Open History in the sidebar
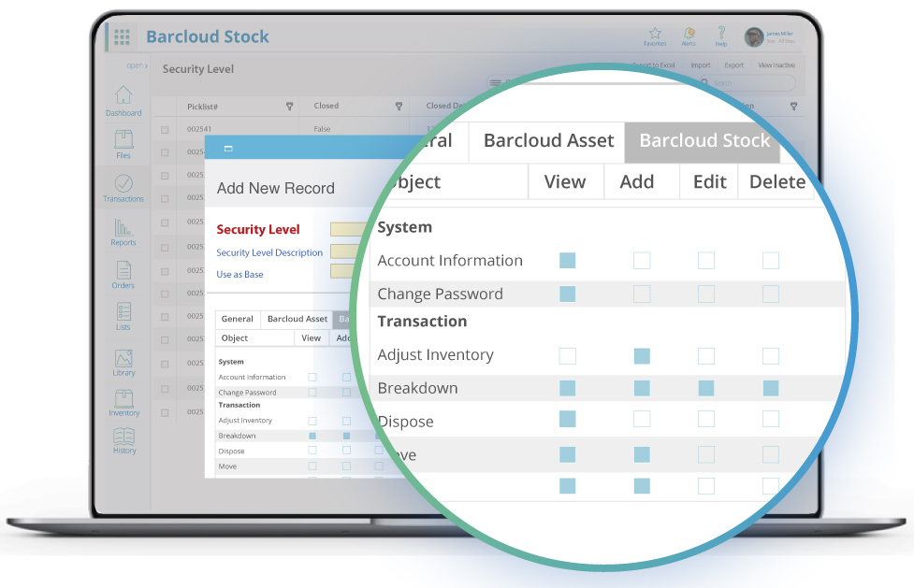 click(124, 441)
